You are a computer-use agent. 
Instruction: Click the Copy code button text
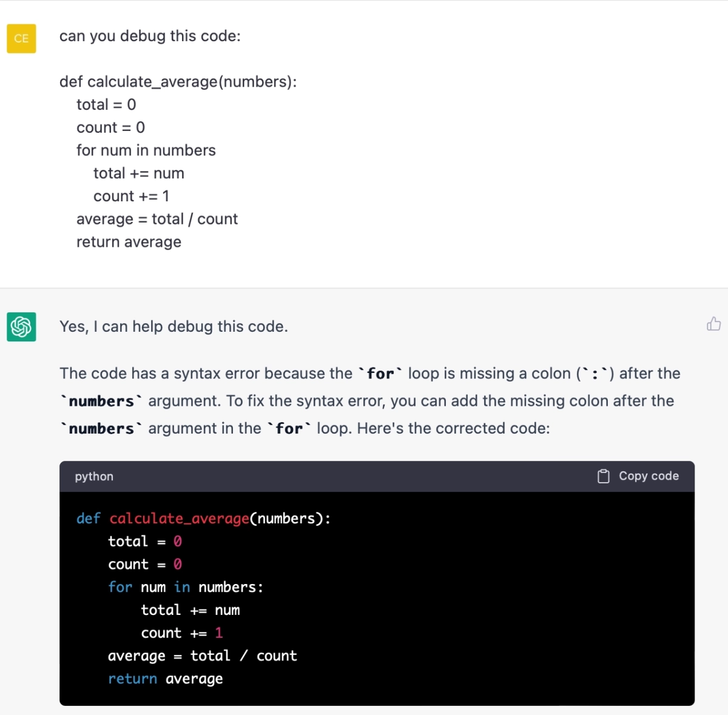[649, 476]
